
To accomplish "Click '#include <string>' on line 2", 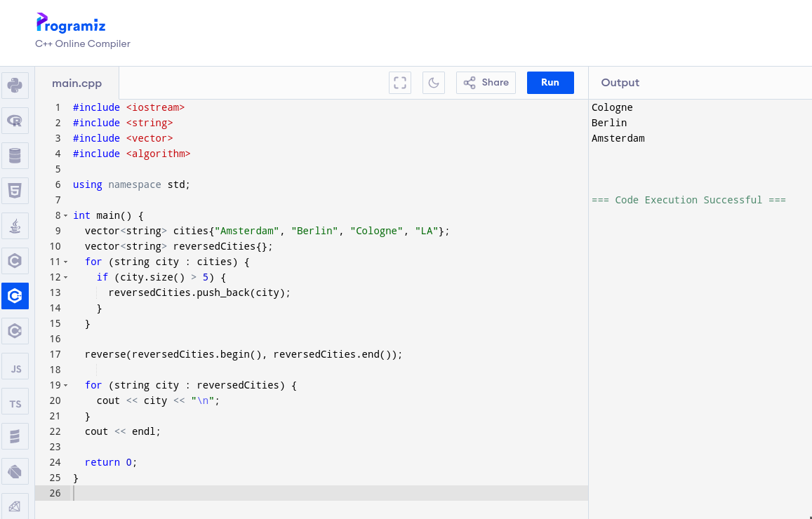I will (123, 123).
